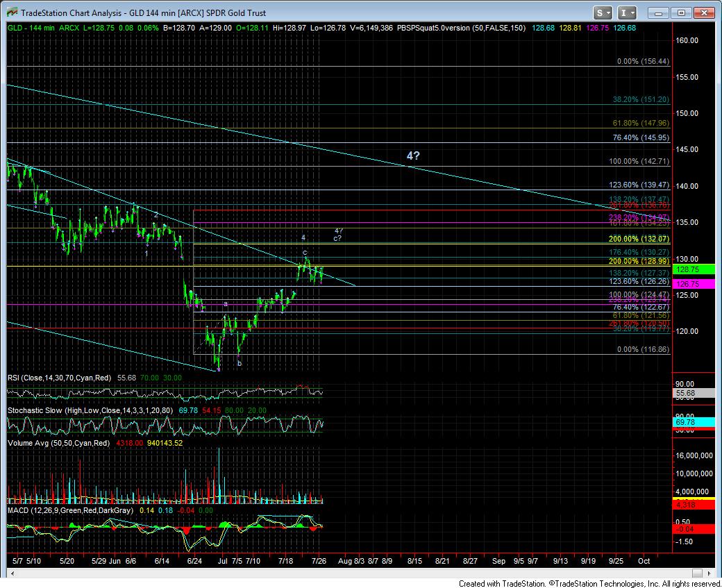Click the 160.00 price axis label

(x=687, y=40)
